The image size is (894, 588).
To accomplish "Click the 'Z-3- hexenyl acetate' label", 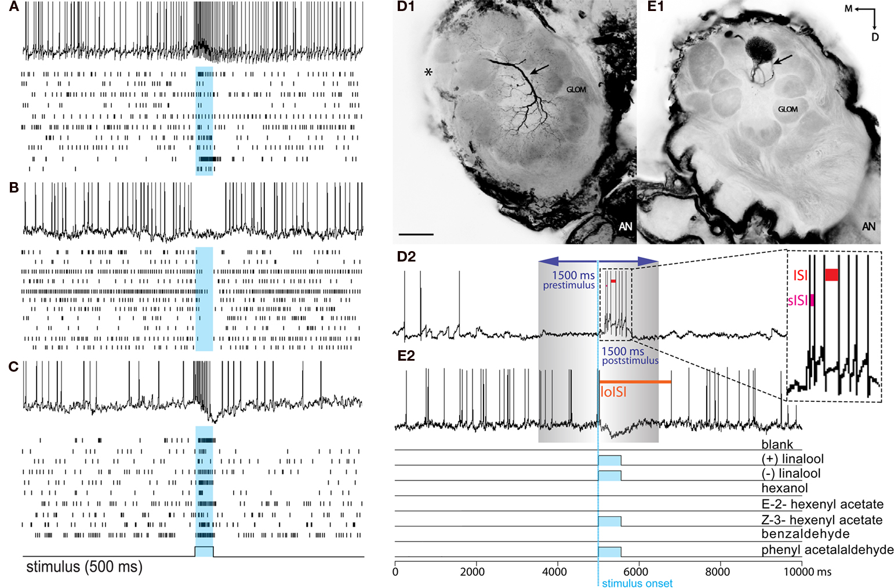I will pyautogui.click(x=822, y=520).
